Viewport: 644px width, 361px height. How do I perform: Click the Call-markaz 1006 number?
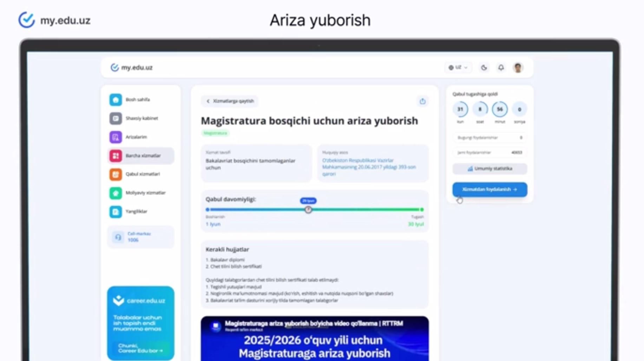coord(133,240)
